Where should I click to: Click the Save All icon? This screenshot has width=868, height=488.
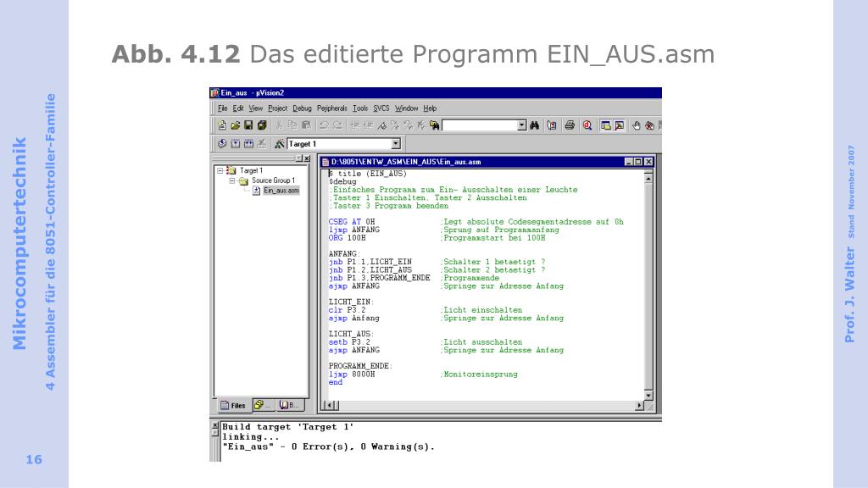(x=262, y=125)
